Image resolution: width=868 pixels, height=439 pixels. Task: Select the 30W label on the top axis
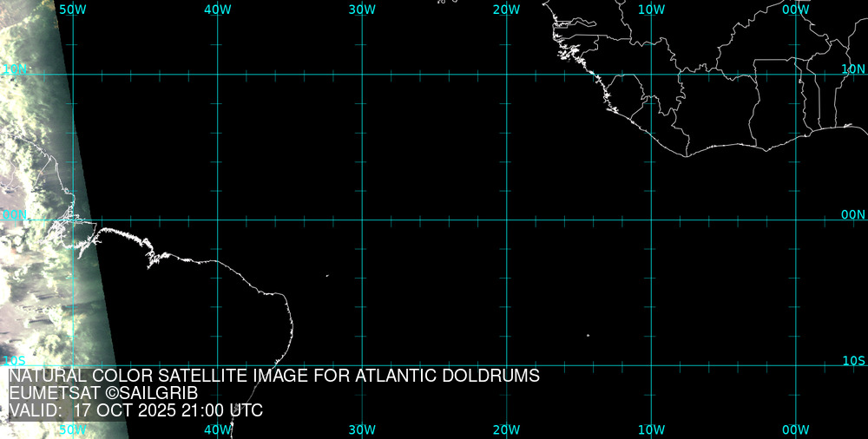362,9
